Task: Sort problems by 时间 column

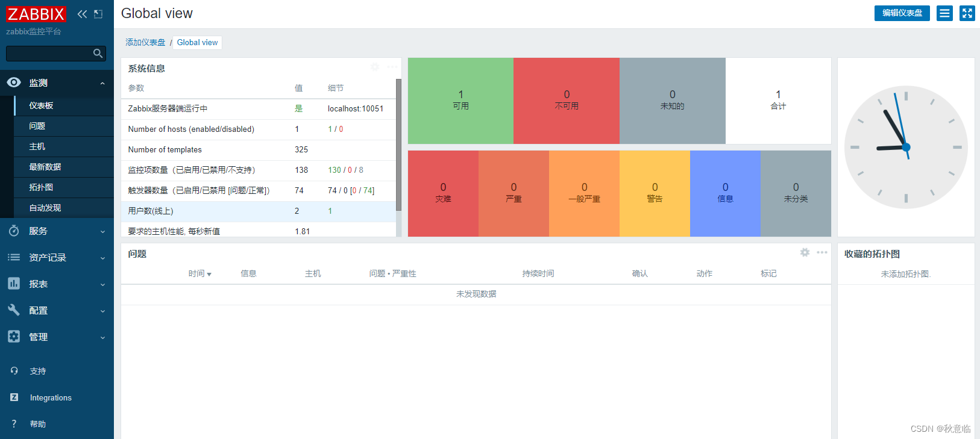Action: coord(199,273)
